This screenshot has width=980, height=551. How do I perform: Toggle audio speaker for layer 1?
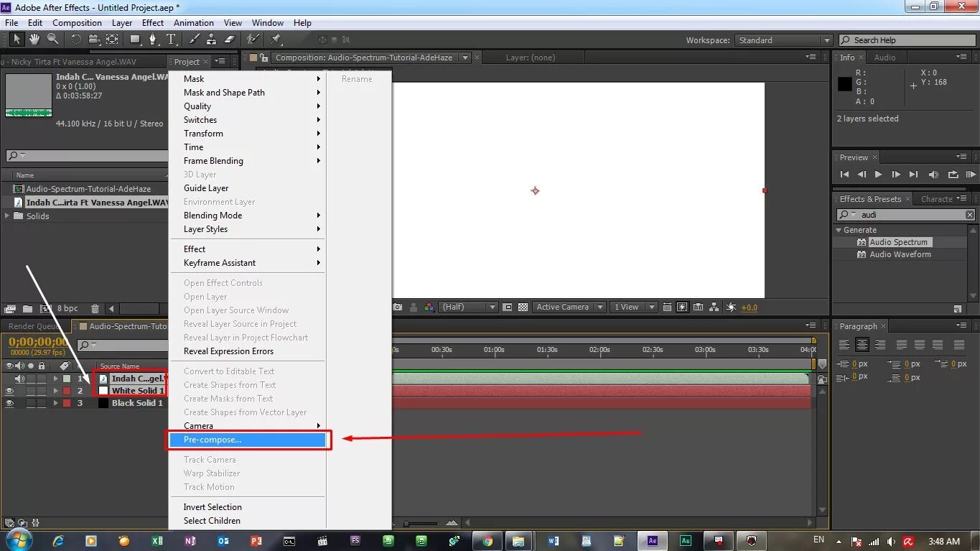pos(19,379)
